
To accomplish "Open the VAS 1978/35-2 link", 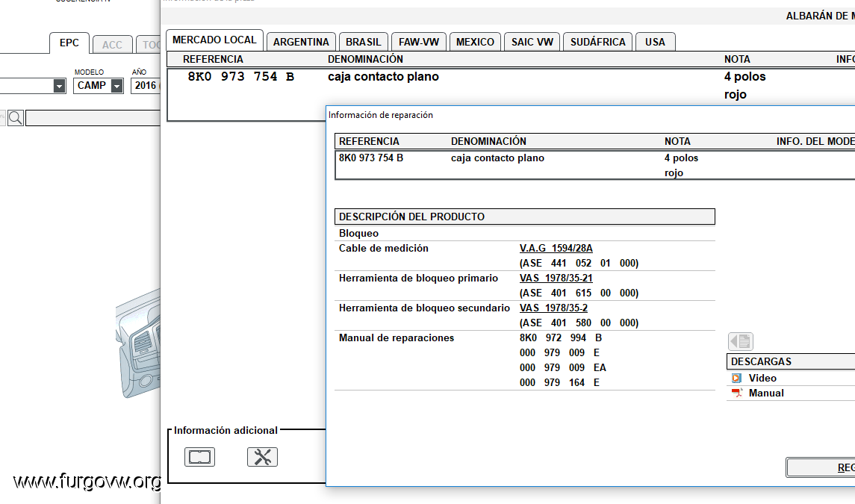I will point(553,308).
